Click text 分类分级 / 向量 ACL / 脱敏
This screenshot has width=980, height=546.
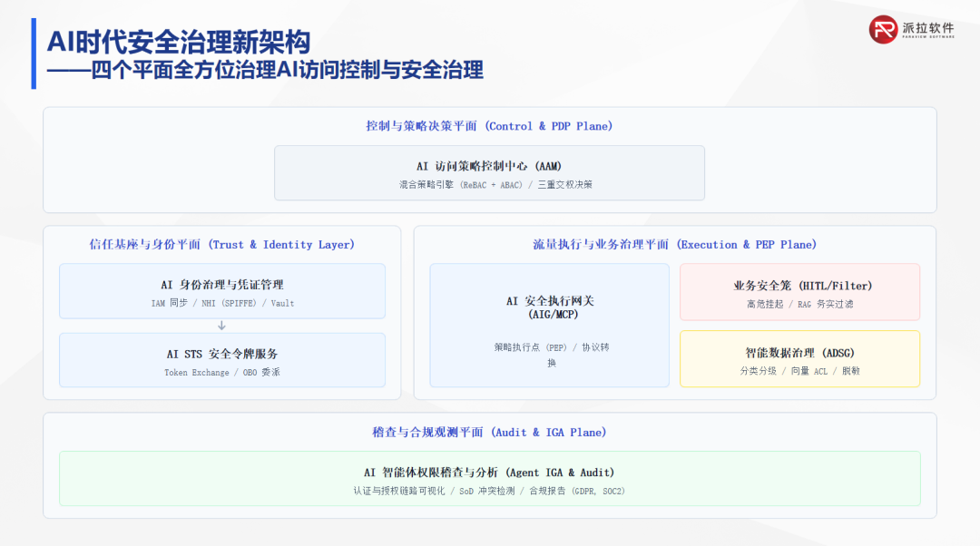[799, 371]
